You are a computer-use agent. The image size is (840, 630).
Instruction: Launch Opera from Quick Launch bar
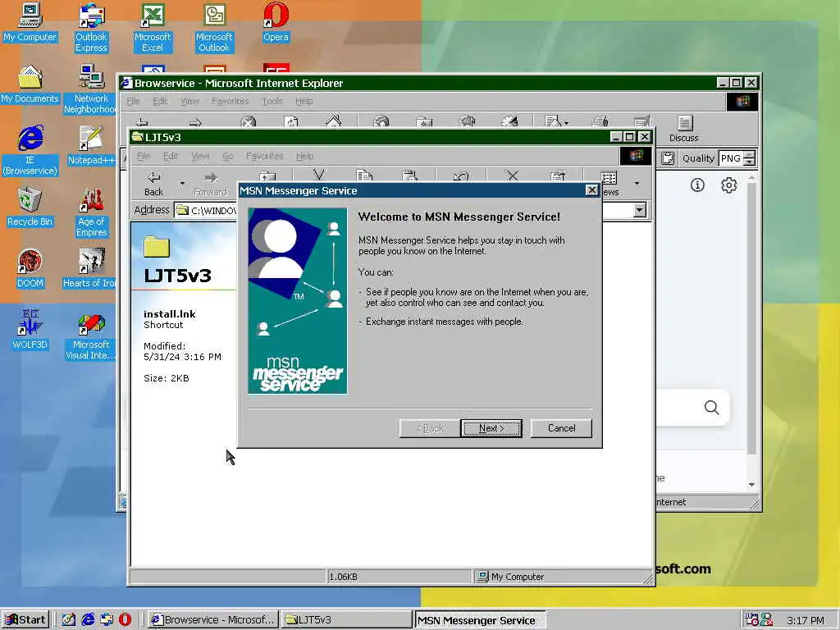click(x=125, y=620)
